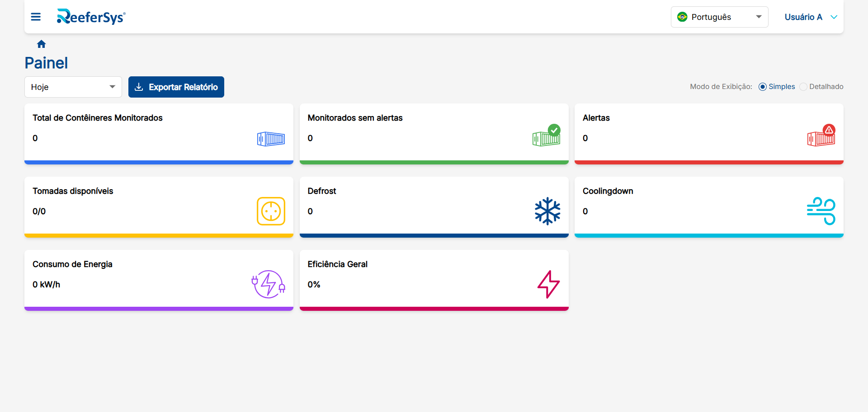Image resolution: width=868 pixels, height=412 pixels.
Task: Click the red container alert icon
Action: tap(821, 135)
